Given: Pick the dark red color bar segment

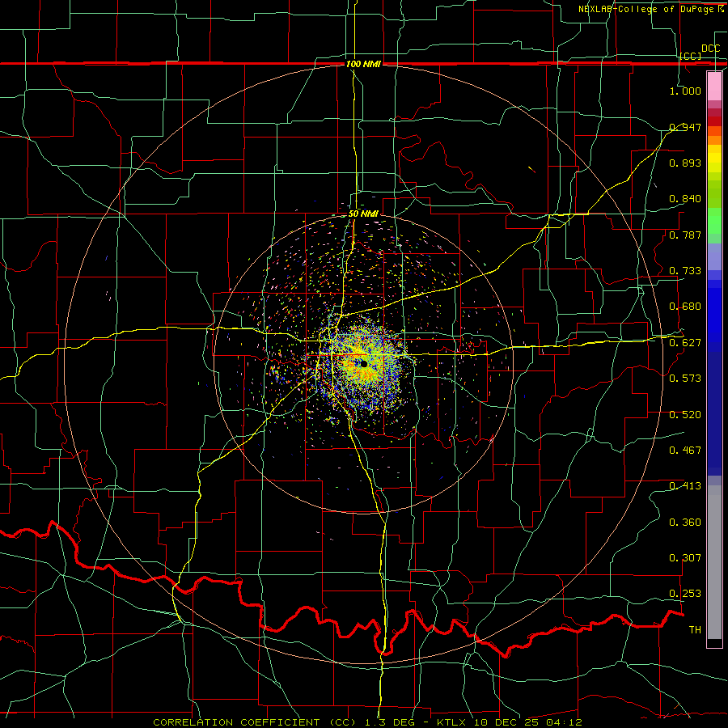Looking at the screenshot, I should pos(714,121).
